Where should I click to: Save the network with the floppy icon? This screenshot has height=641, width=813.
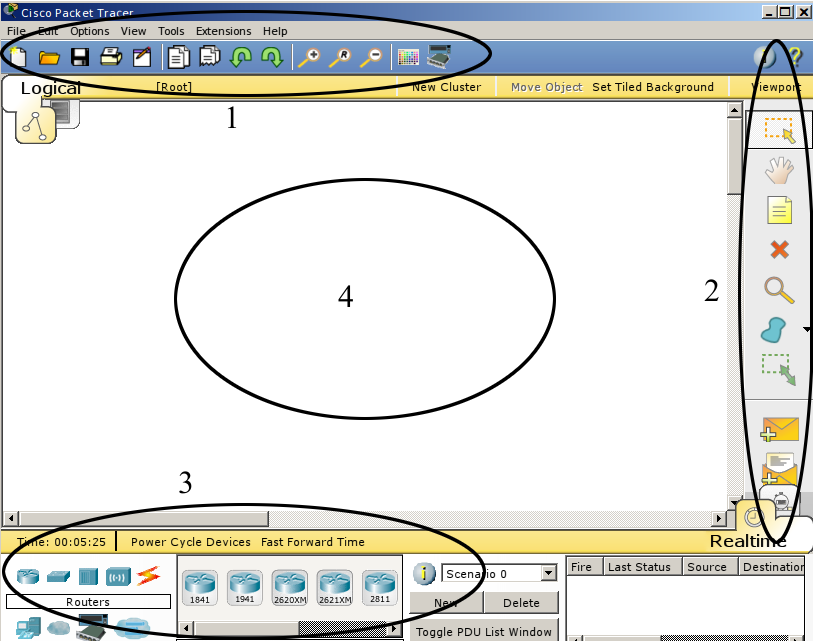coord(80,57)
